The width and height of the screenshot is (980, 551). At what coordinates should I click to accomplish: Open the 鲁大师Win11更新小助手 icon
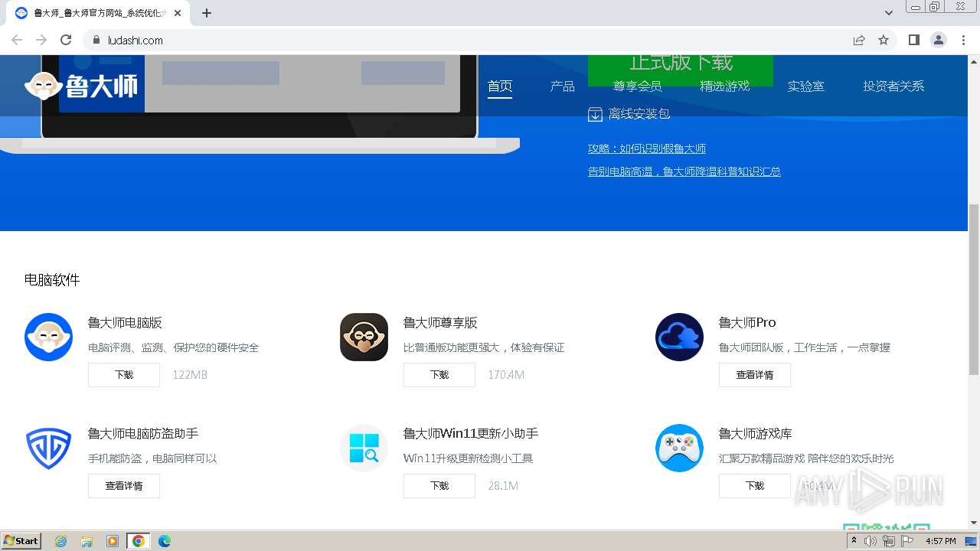pyautogui.click(x=364, y=448)
